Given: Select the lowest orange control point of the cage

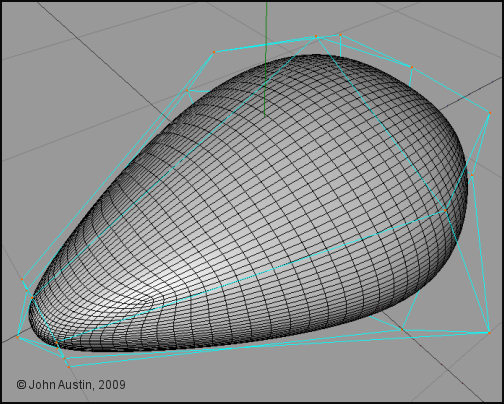Looking at the screenshot, I should [x=68, y=367].
